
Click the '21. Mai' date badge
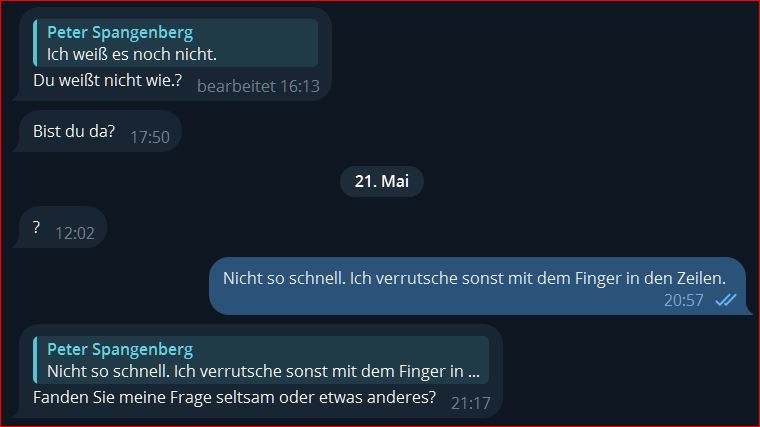coord(382,181)
